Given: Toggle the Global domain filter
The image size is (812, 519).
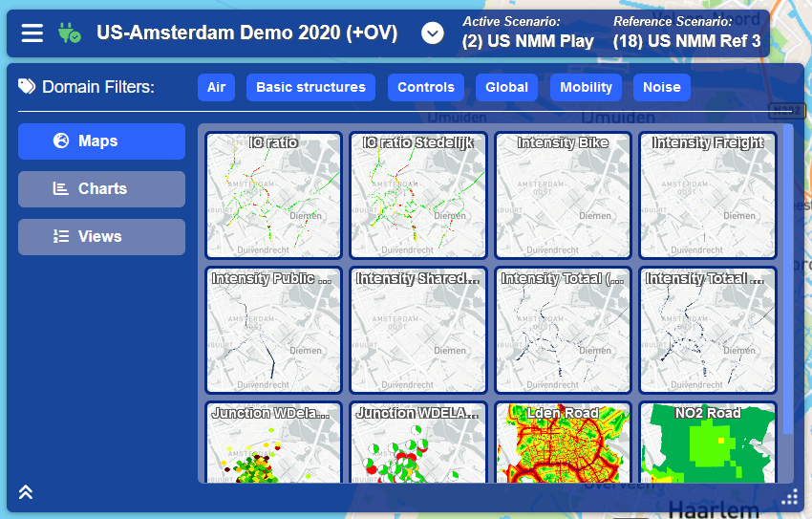Looking at the screenshot, I should tap(506, 87).
